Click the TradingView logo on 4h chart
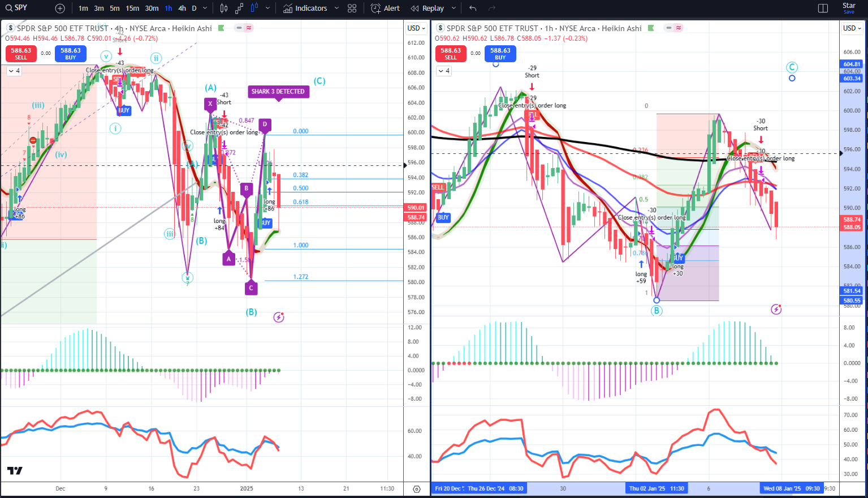Viewport: 868px width, 498px height. pyautogui.click(x=15, y=471)
